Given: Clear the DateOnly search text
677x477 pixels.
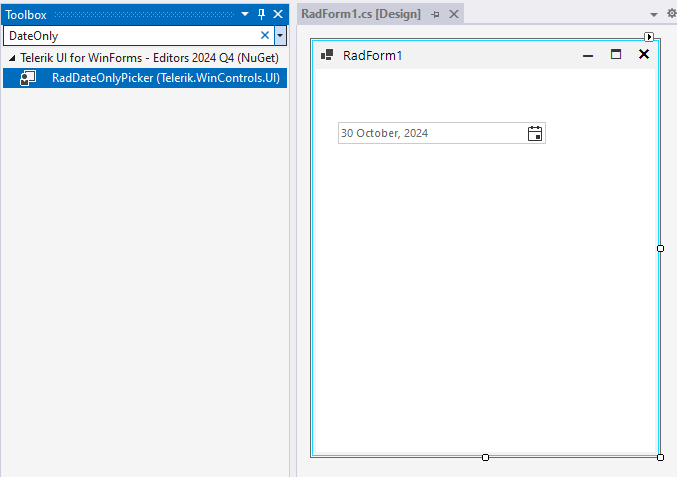Looking at the screenshot, I should pyautogui.click(x=265, y=35).
